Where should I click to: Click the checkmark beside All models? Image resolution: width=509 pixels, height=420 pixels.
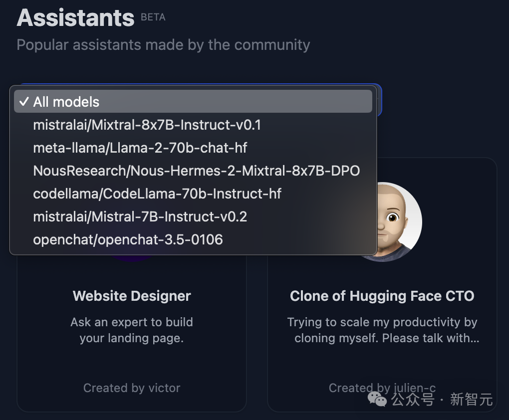pyautogui.click(x=23, y=102)
